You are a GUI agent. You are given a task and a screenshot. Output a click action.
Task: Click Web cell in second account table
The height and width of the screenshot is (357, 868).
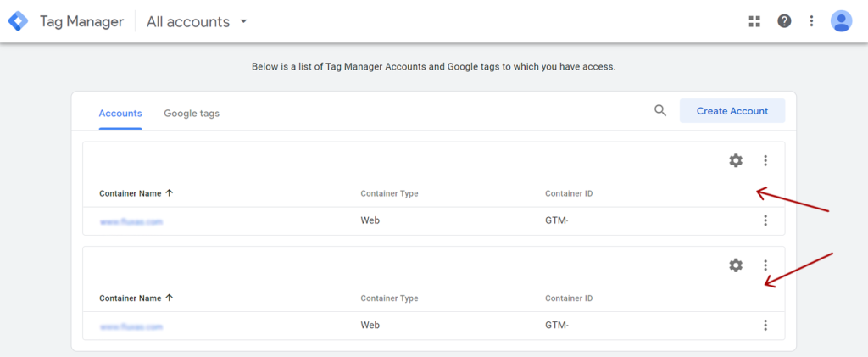pyautogui.click(x=370, y=325)
